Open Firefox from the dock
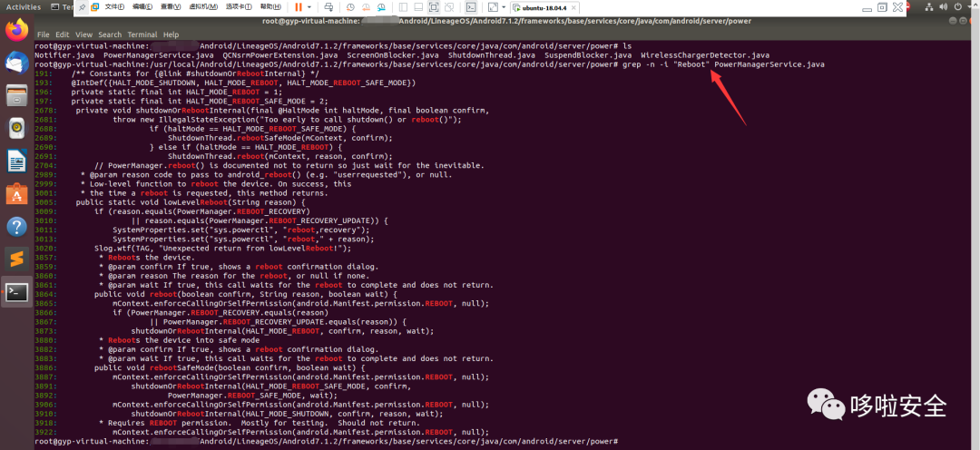This screenshot has height=450, width=980. click(17, 29)
